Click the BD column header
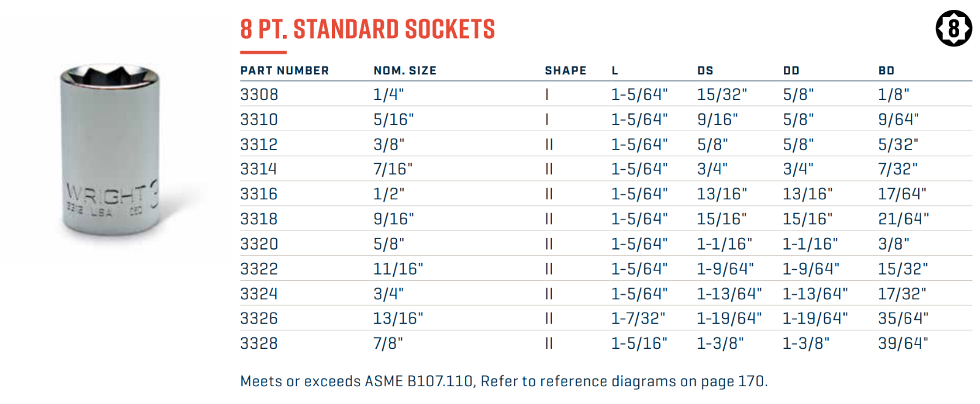Screen dimensions: 980x404 886,71
